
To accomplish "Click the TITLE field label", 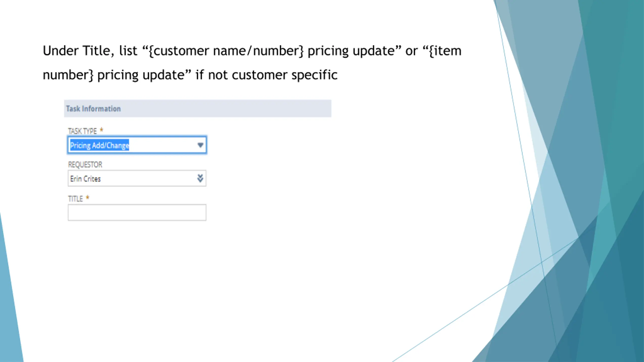I will 75,199.
